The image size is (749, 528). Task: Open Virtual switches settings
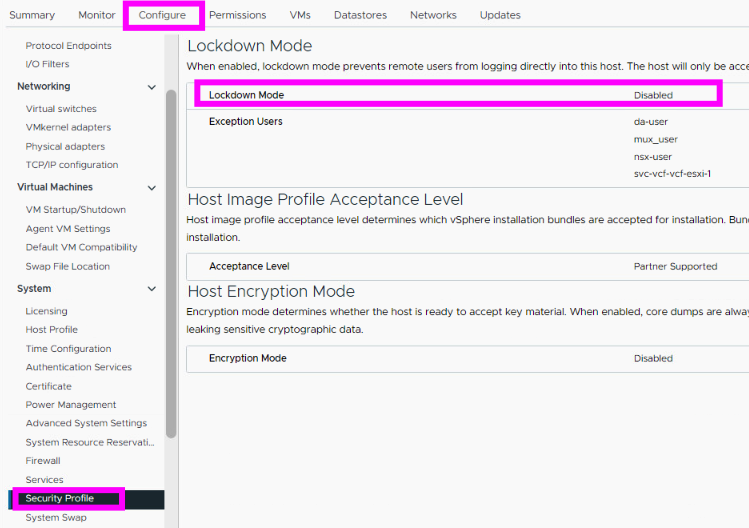(x=61, y=109)
